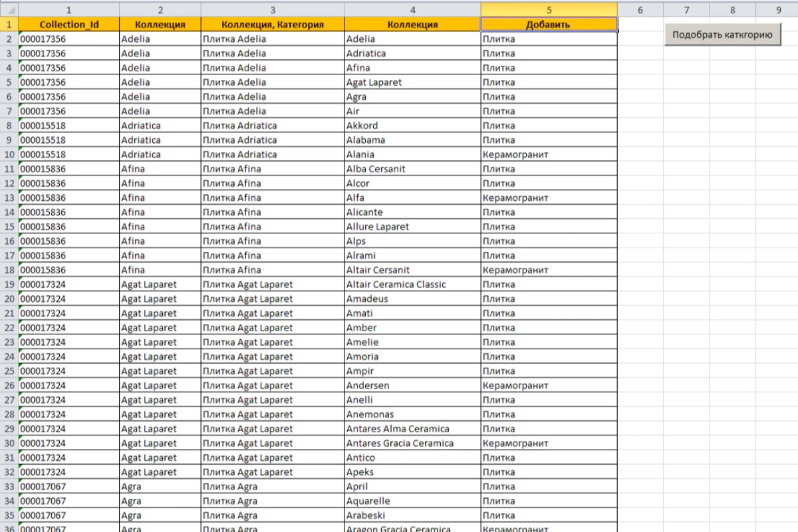Click the 'Antares Alma Ceramica' cell
798x532 pixels.
[x=413, y=429]
